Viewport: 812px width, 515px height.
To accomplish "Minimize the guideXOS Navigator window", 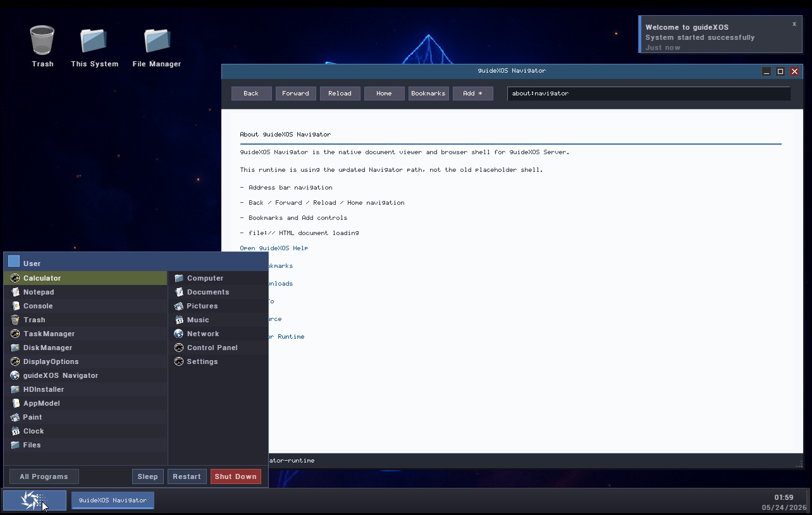I will 766,71.
